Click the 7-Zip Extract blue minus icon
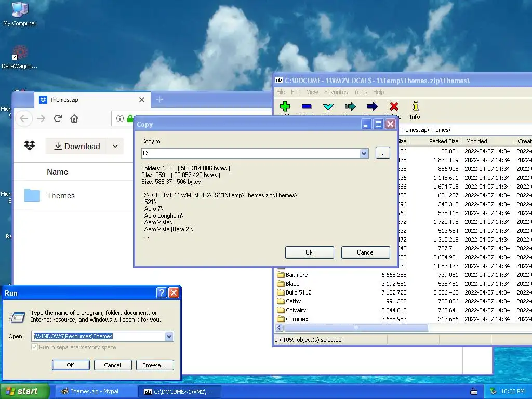This screenshot has width=532, height=399. pos(307,107)
